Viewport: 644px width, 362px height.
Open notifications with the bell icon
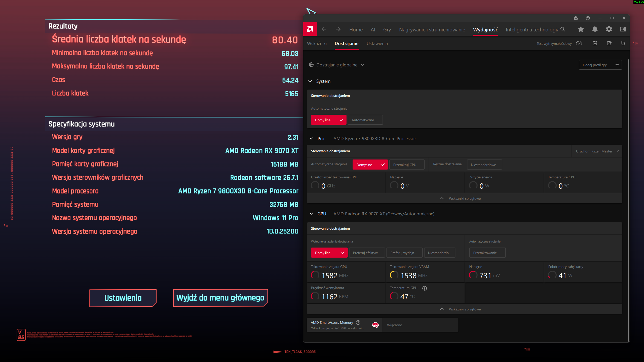coord(595,29)
